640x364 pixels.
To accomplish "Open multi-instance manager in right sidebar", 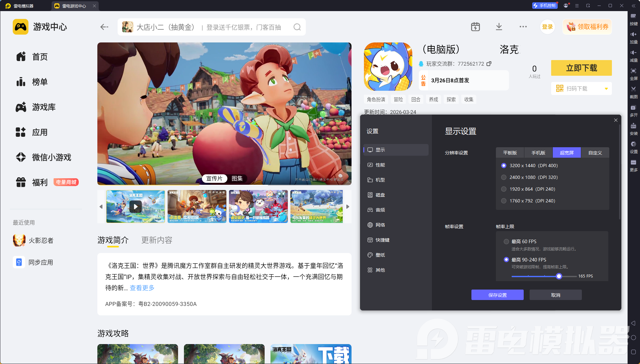I will (633, 110).
